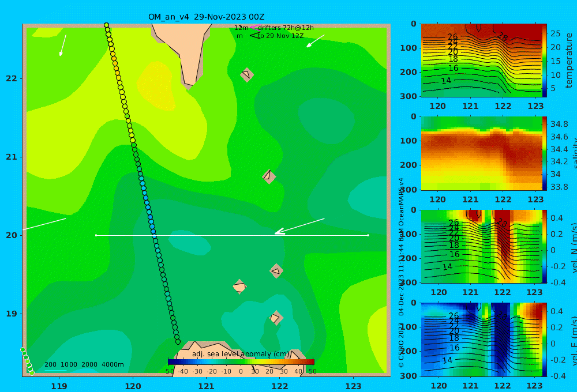Viewport: 577px width, 392px height.
Task: Click the right endpoint of the white transect line
Action: pos(368,235)
